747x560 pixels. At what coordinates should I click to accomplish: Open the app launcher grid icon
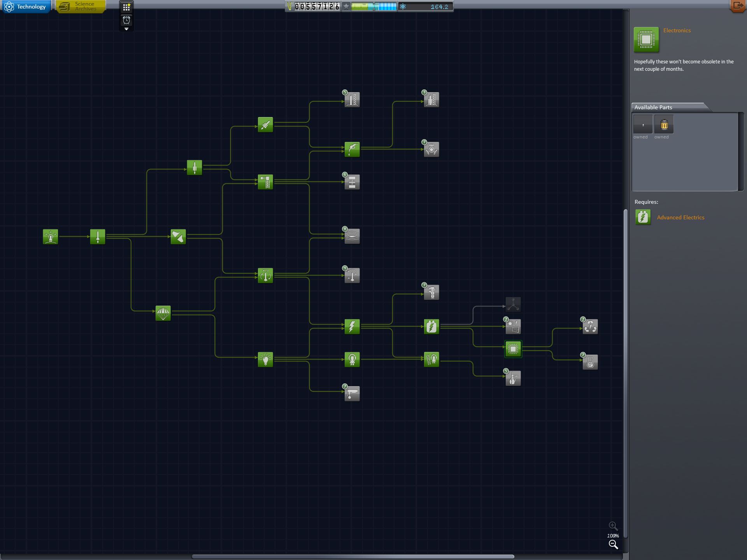tap(126, 7)
